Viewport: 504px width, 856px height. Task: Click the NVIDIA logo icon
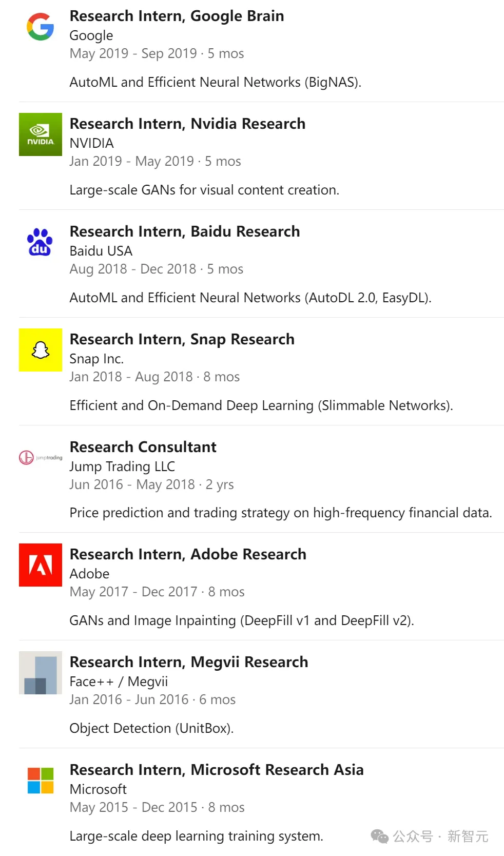coord(40,134)
